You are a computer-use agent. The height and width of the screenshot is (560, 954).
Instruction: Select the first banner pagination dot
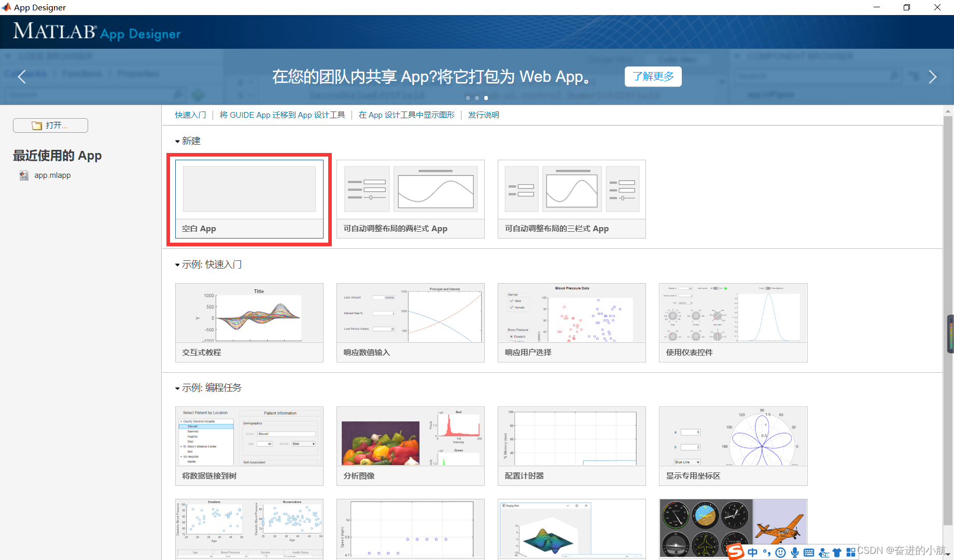click(x=468, y=98)
